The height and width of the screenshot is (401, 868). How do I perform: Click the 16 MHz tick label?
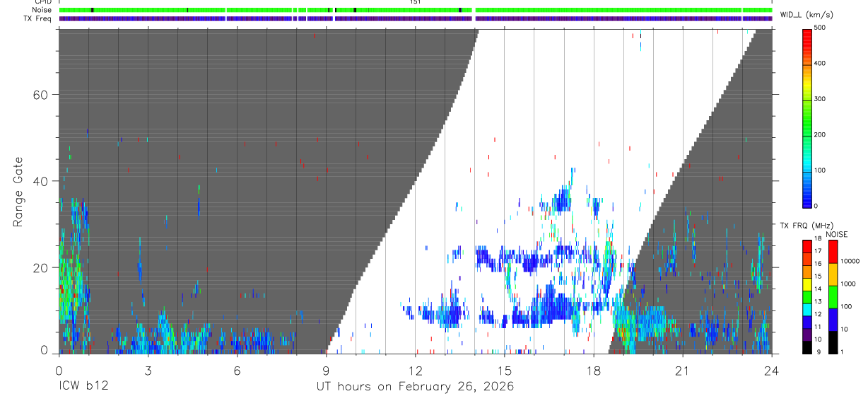(x=817, y=264)
